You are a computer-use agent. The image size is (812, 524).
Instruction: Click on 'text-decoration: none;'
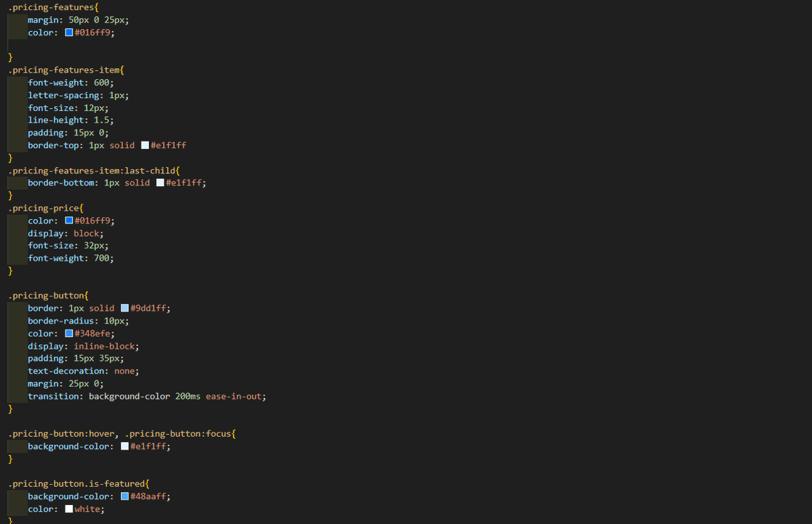click(83, 371)
